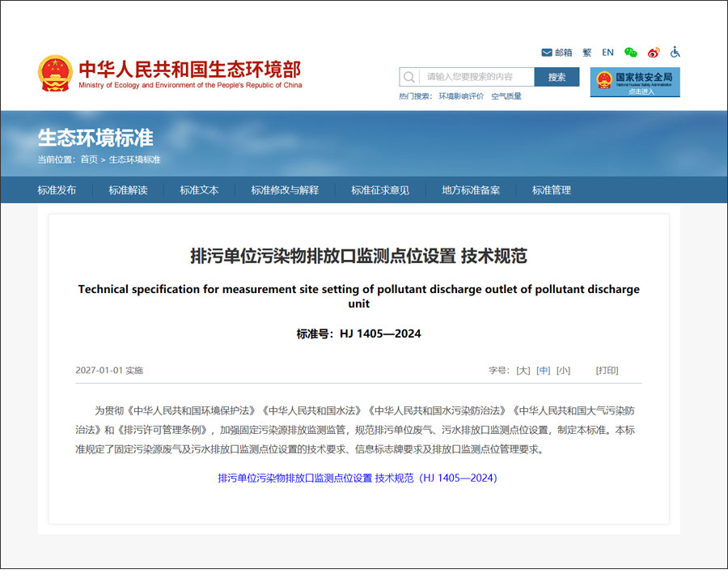This screenshot has height=578, width=728.
Task: Set font size to 中
Action: tap(544, 371)
